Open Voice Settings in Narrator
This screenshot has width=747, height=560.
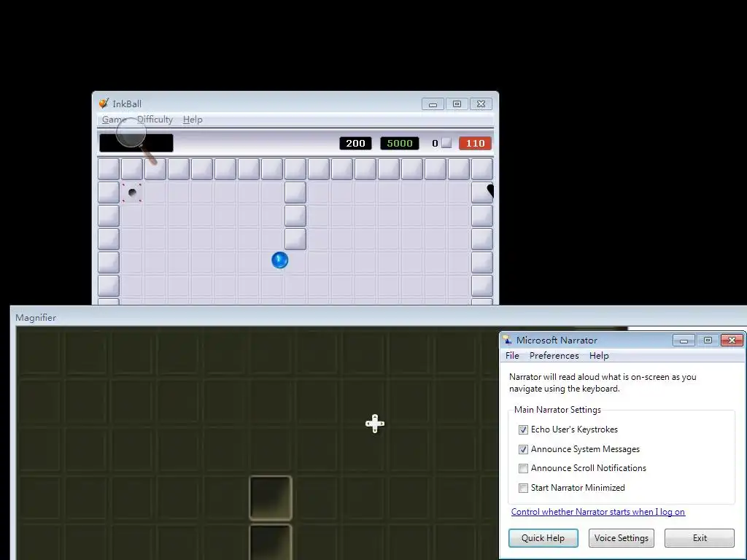click(x=622, y=538)
